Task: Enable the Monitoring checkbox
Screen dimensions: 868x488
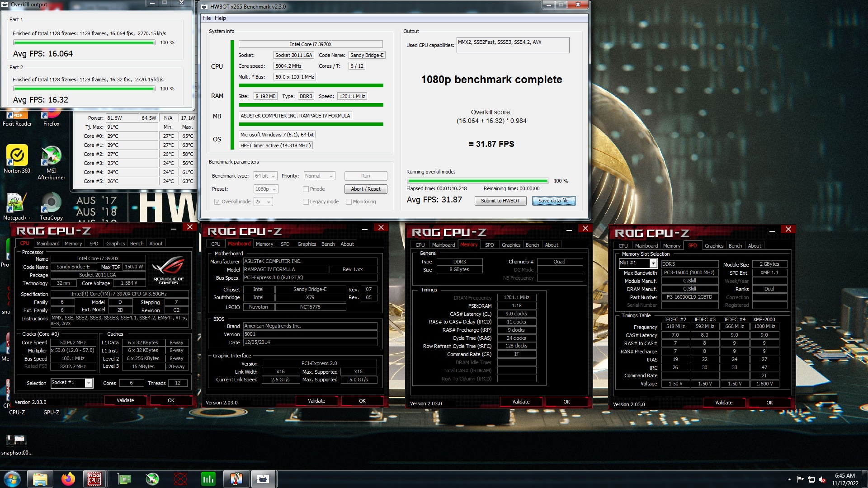Action: [x=349, y=202]
